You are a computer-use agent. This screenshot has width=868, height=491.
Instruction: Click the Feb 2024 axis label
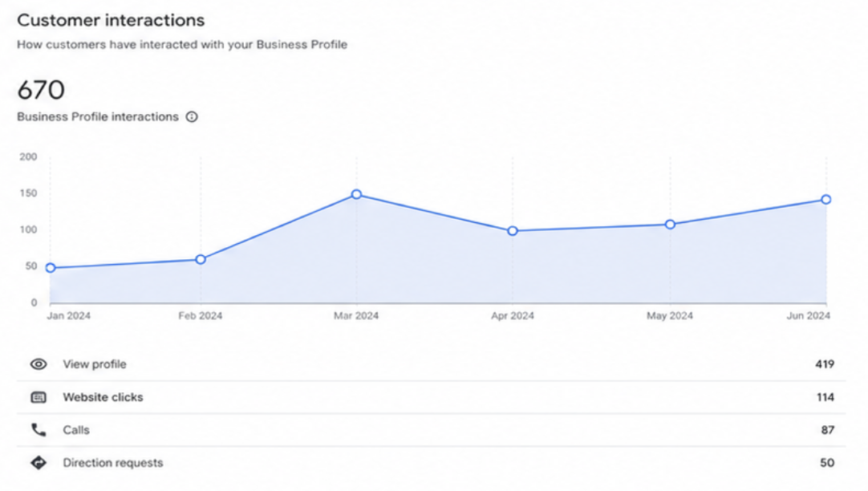point(201,316)
